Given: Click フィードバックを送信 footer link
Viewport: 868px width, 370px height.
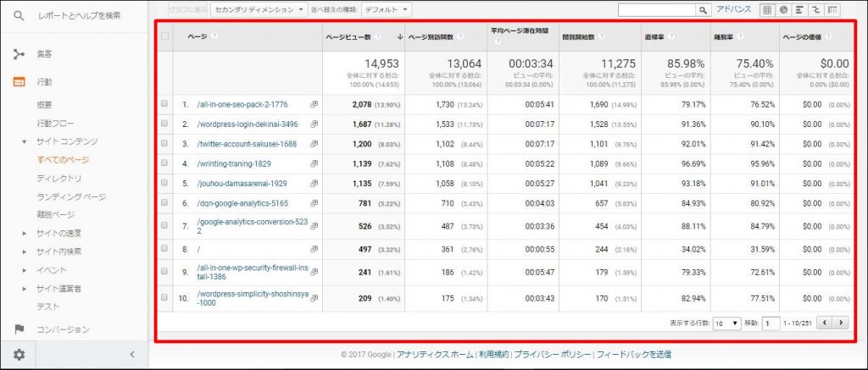Looking at the screenshot, I should tap(634, 355).
